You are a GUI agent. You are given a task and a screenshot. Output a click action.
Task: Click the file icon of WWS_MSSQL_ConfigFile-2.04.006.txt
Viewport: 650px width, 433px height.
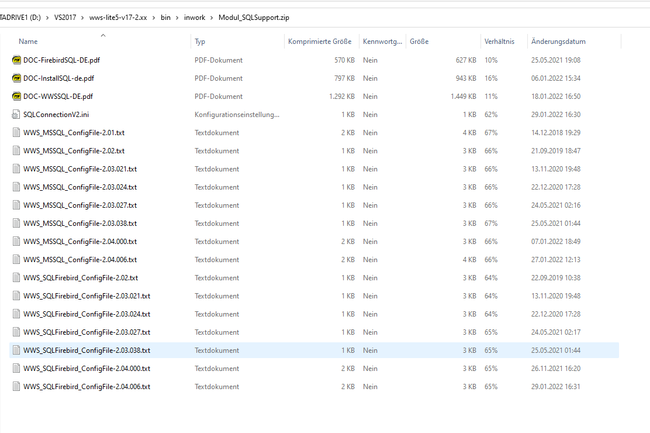coord(16,260)
